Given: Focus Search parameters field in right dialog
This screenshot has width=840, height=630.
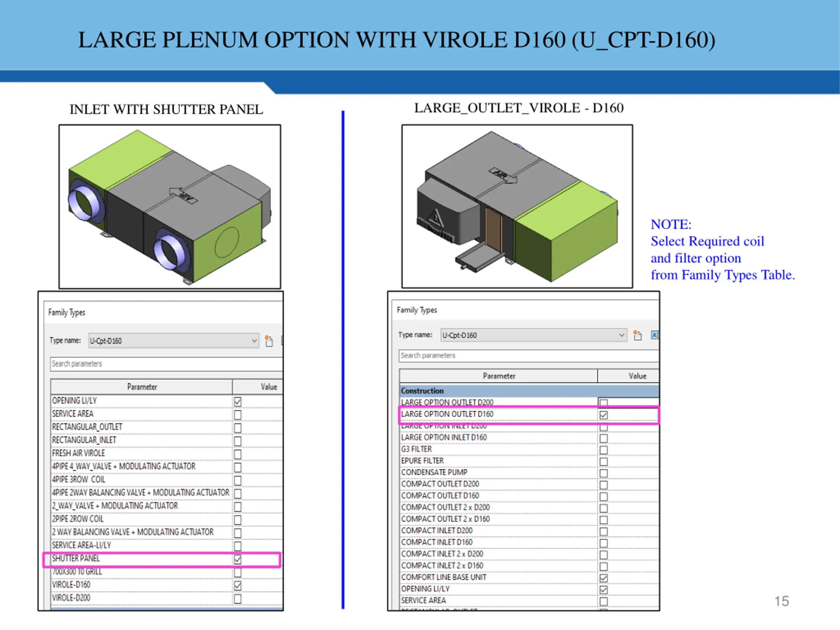Looking at the screenshot, I should pos(529,355).
